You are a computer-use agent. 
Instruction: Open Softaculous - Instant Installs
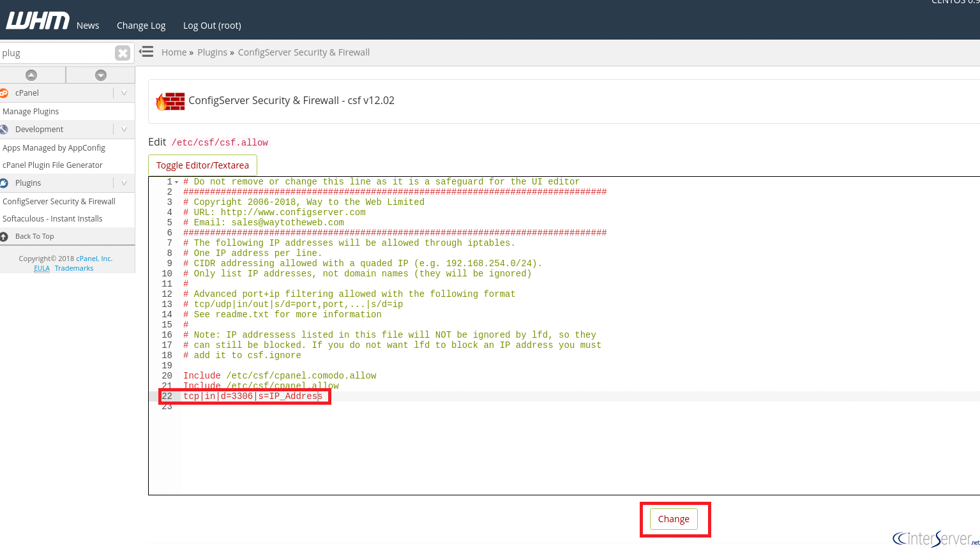pos(52,218)
